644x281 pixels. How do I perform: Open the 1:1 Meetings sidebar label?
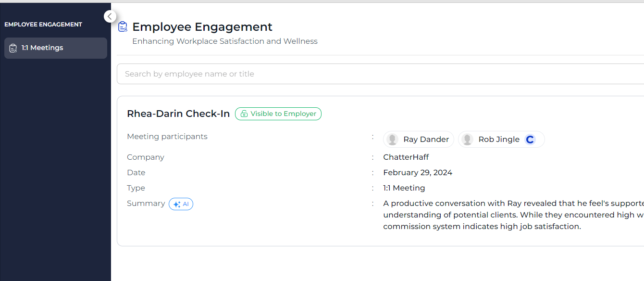(x=42, y=48)
